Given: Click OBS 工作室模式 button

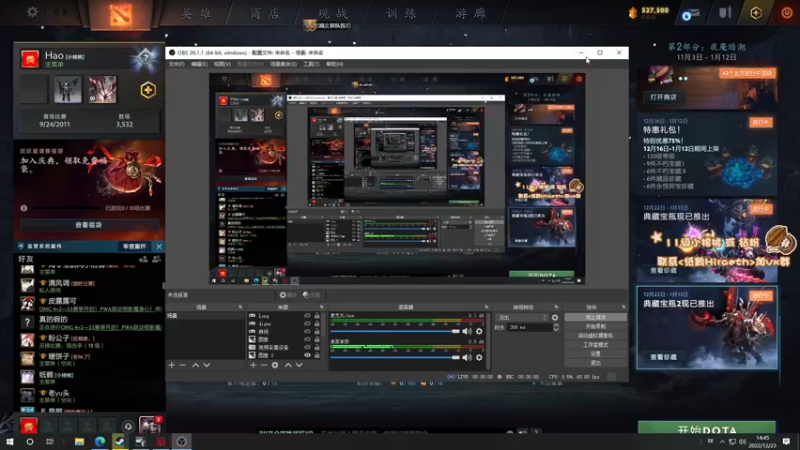Looking at the screenshot, I should tap(595, 345).
